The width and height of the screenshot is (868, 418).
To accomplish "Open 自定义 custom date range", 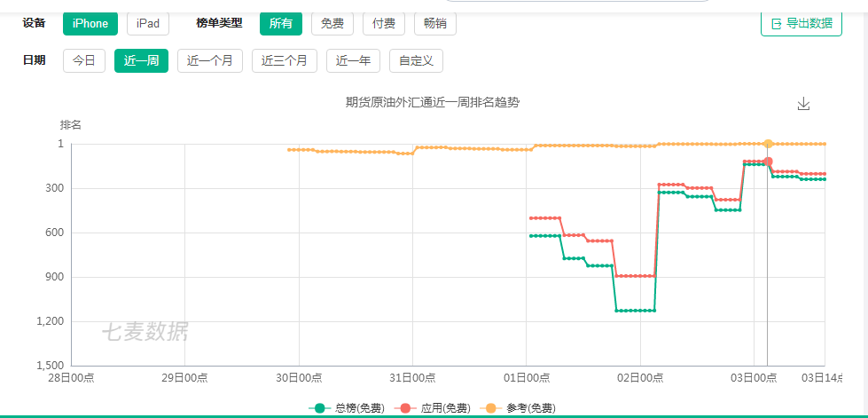I will click(x=417, y=60).
